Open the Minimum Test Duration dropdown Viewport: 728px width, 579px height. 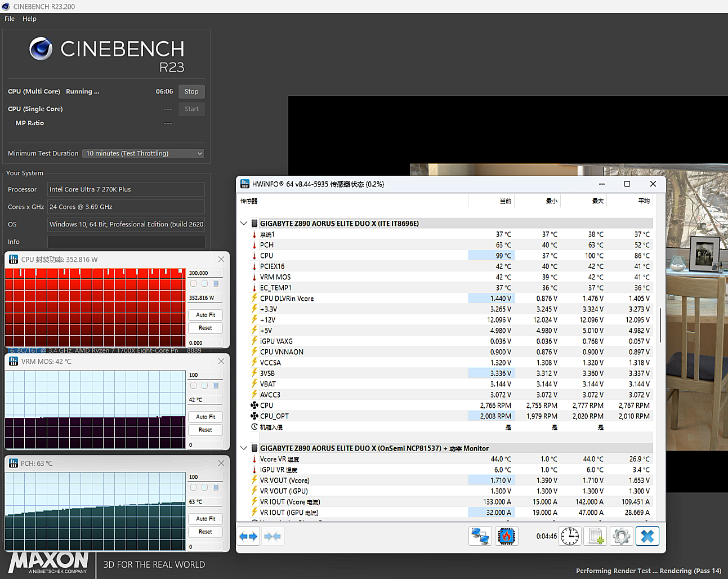point(144,153)
